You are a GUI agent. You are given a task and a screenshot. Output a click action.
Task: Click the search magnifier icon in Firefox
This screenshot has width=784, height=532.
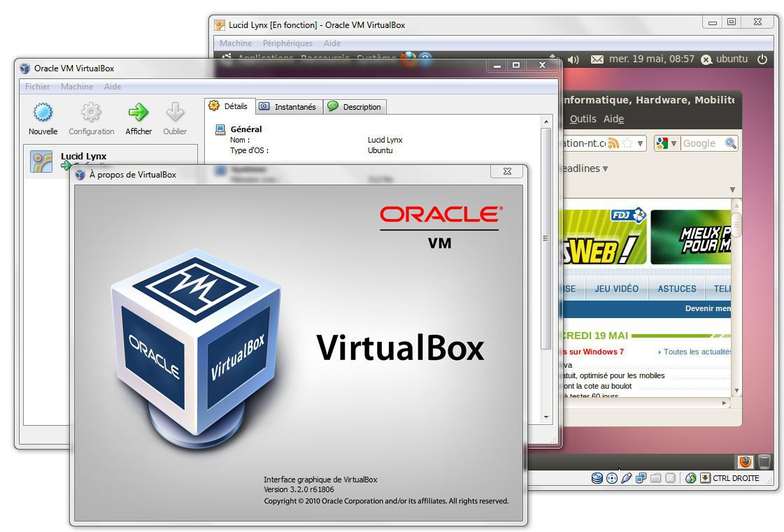click(x=731, y=143)
